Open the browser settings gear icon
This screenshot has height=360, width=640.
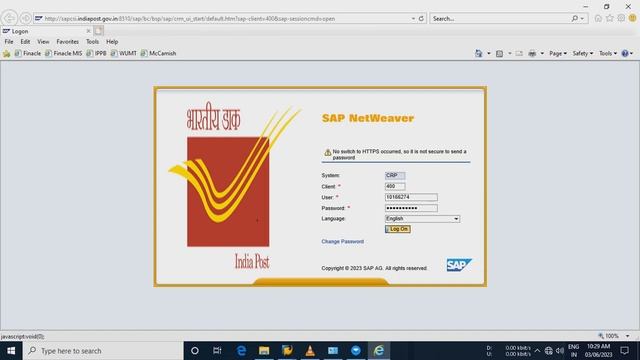click(x=621, y=18)
